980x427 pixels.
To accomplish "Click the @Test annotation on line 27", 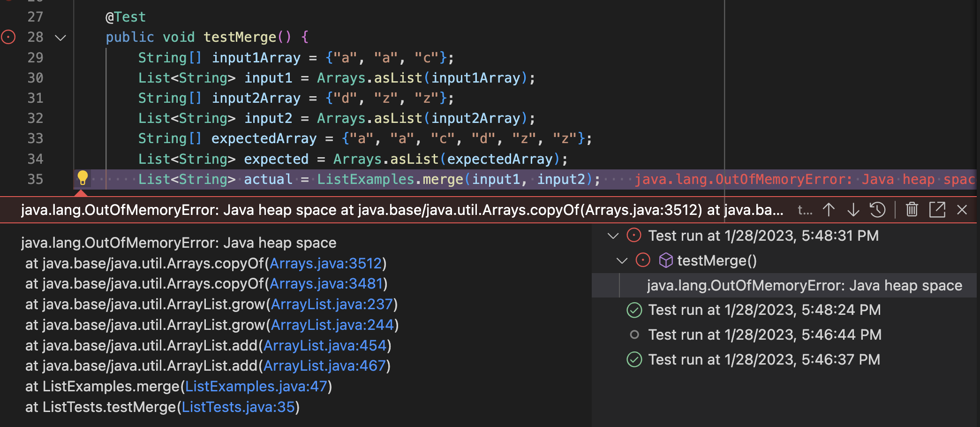I will pos(126,17).
